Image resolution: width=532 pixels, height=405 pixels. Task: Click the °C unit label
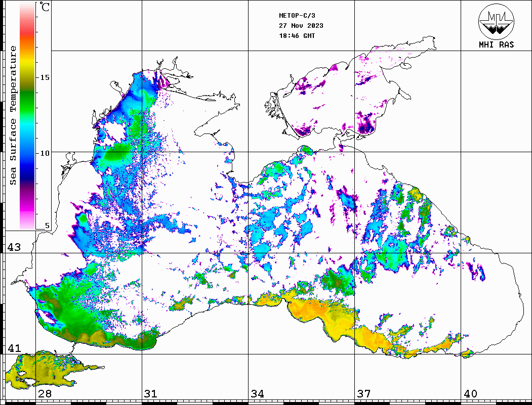(45, 7)
